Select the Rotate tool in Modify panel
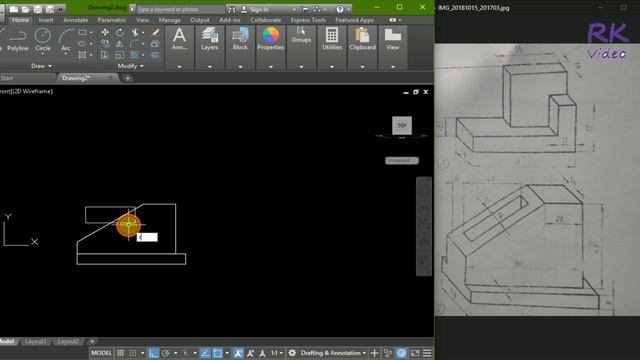Image resolution: width=640 pixels, height=360 pixels. (x=120, y=32)
